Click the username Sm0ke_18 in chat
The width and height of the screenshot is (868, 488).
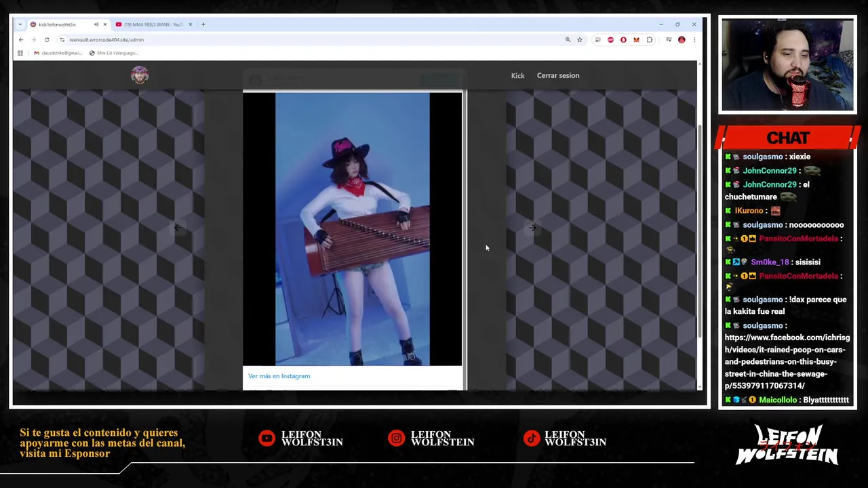(770, 262)
